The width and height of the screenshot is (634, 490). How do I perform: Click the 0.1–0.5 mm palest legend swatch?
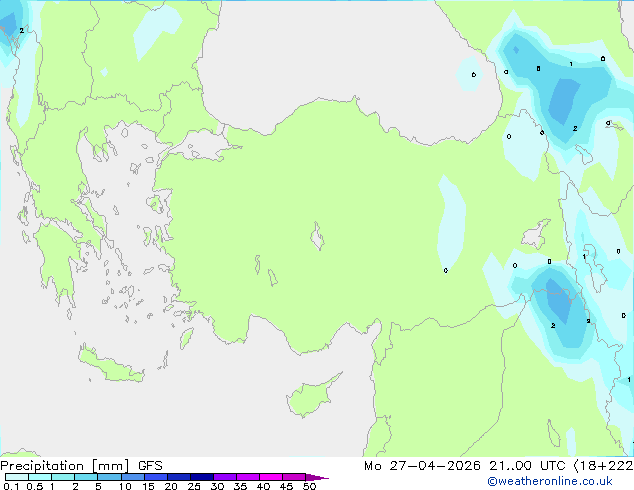(x=17, y=477)
